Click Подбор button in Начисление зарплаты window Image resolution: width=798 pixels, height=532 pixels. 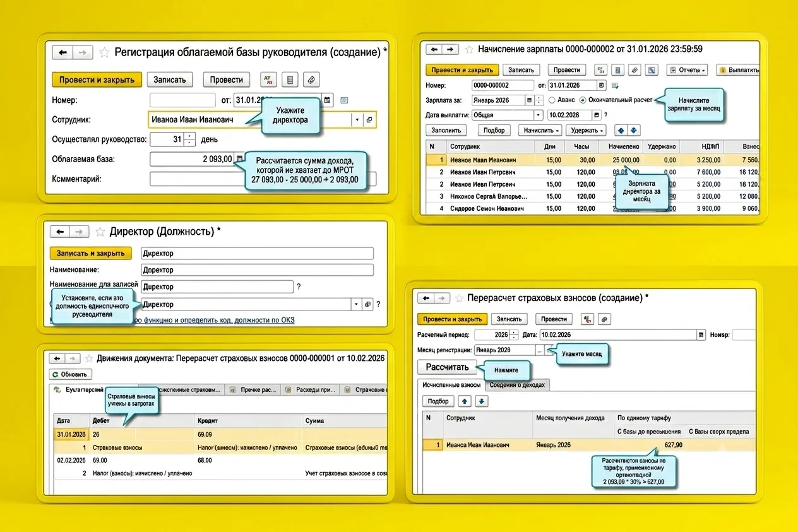pos(495,130)
